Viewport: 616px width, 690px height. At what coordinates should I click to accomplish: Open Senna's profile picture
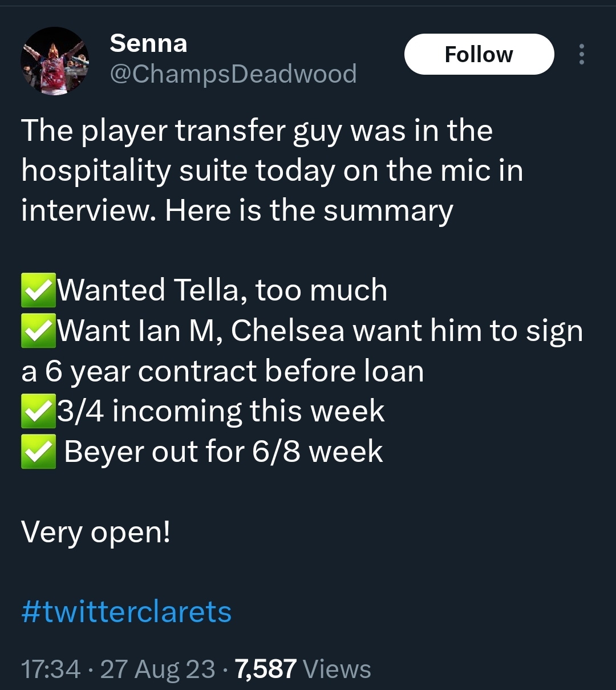point(55,60)
